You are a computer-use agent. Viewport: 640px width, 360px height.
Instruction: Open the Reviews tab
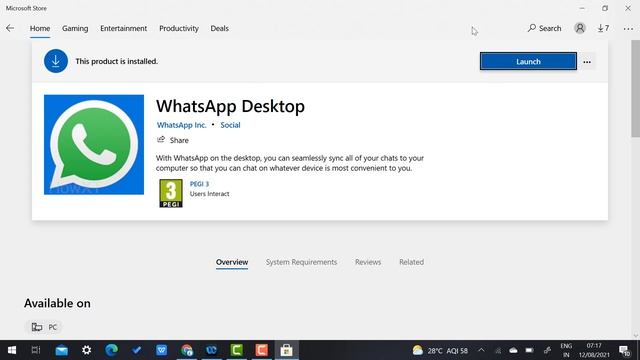coord(368,262)
